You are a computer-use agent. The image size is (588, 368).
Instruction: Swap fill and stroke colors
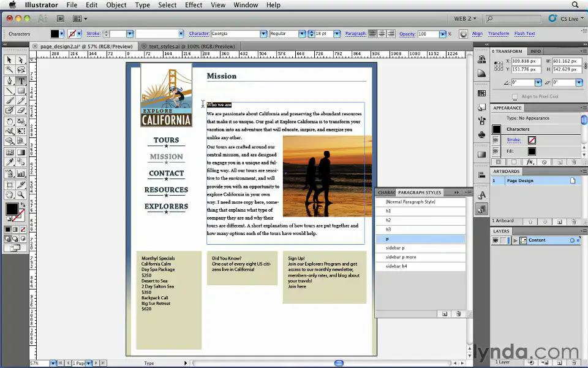point(23,205)
